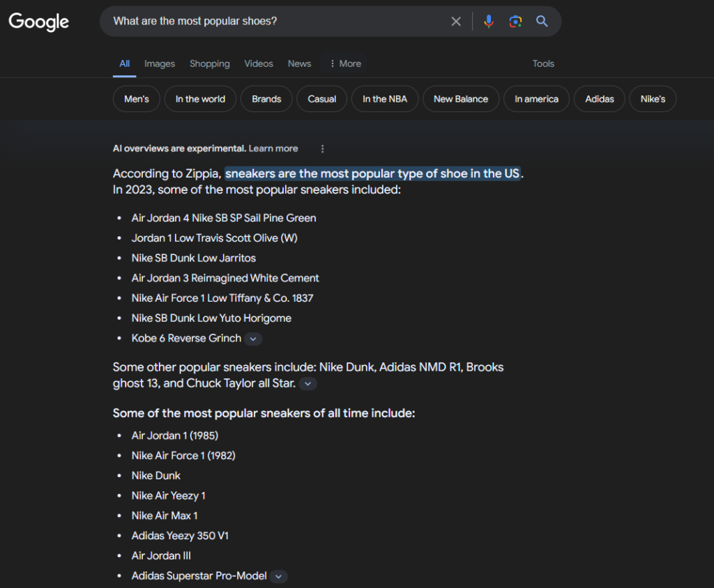Open the Videos tab
714x588 pixels.
tap(259, 63)
